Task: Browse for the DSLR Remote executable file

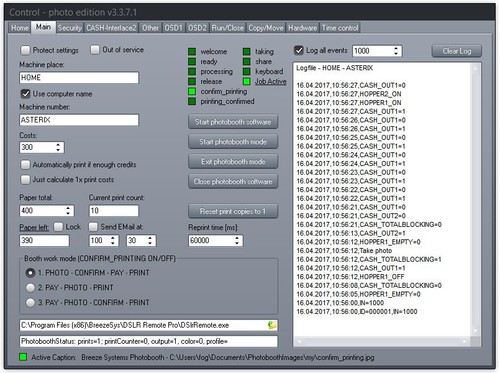Action: pos(272,325)
